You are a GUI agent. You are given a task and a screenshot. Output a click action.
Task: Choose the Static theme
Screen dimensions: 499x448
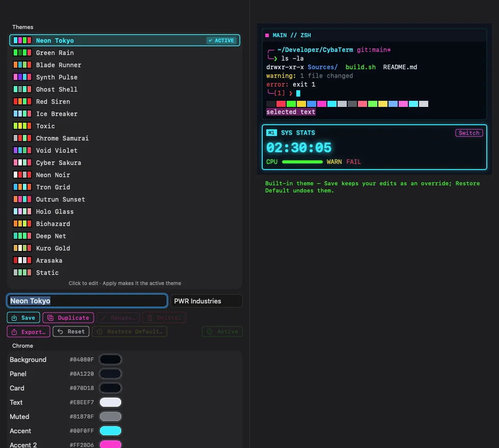click(124, 273)
